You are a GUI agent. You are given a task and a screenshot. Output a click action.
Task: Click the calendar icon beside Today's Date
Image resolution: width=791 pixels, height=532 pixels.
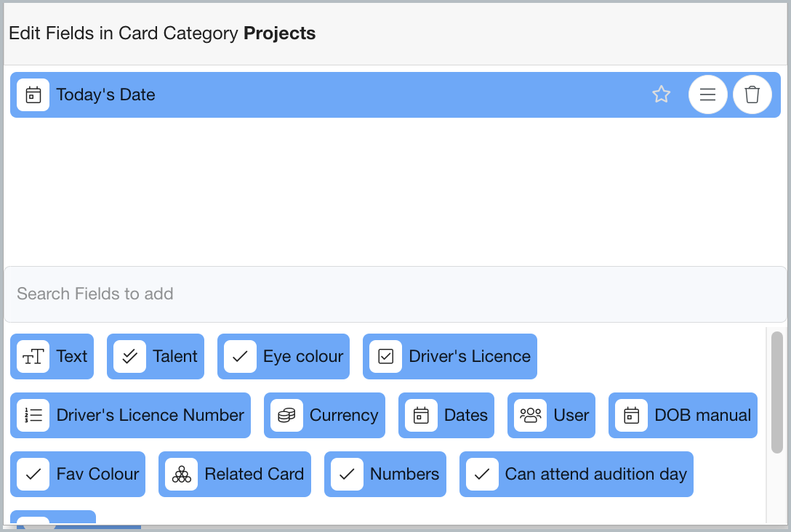[x=33, y=95]
